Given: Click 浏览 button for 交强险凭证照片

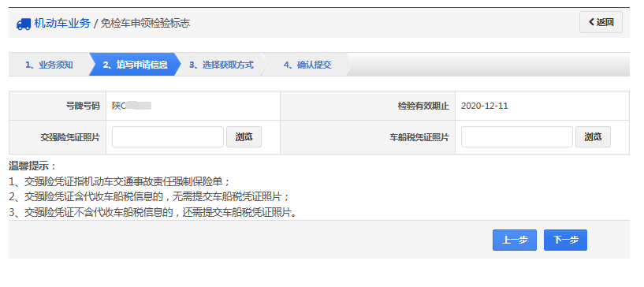Looking at the screenshot, I should click(244, 137).
